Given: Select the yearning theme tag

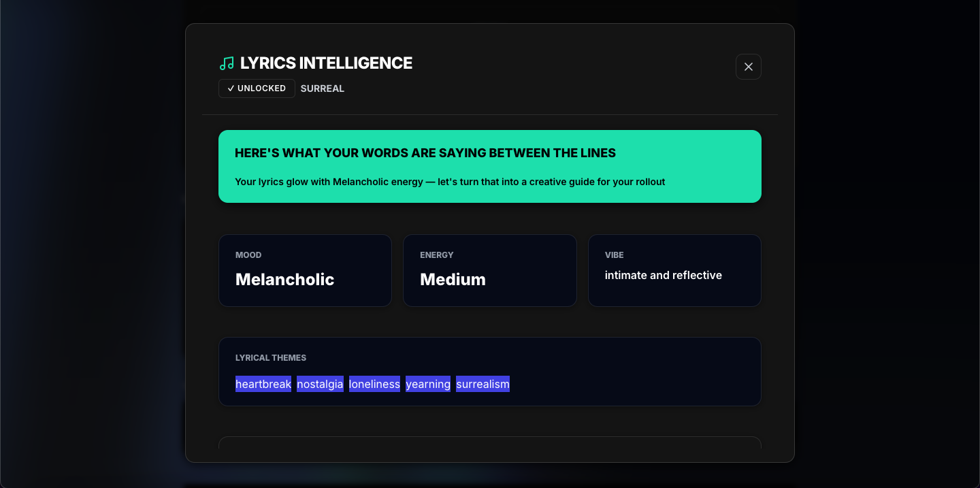Looking at the screenshot, I should pos(428,384).
